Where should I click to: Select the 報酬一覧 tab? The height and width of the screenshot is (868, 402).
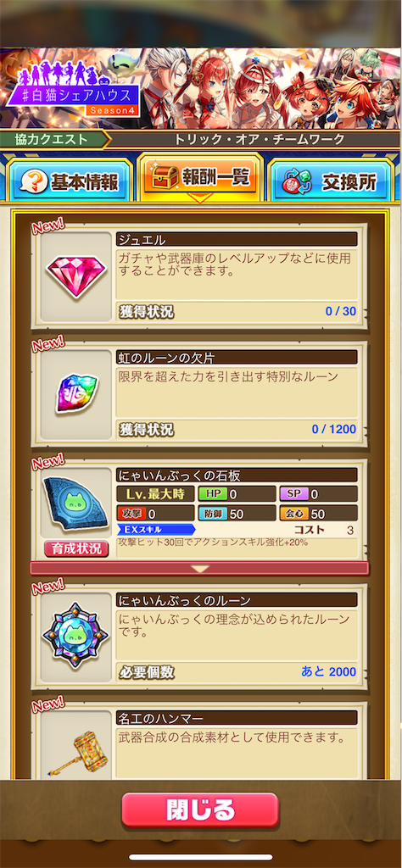point(200,178)
